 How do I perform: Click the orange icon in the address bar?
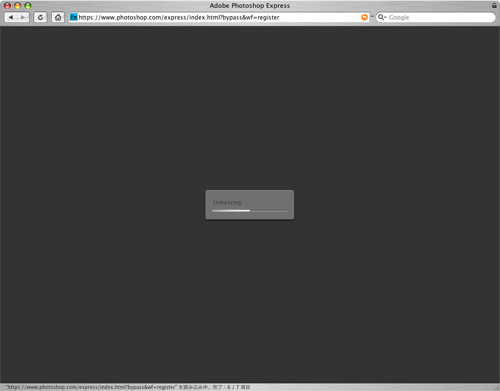[x=365, y=17]
